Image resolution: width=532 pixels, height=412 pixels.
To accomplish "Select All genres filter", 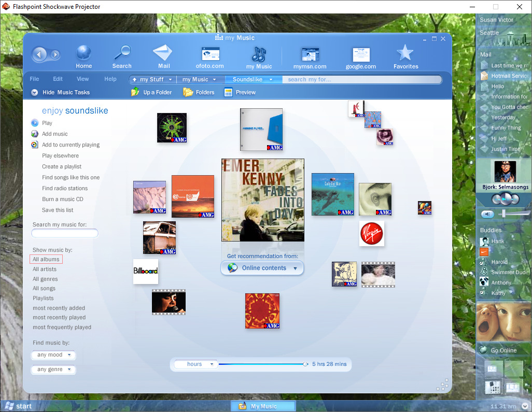I will [45, 279].
